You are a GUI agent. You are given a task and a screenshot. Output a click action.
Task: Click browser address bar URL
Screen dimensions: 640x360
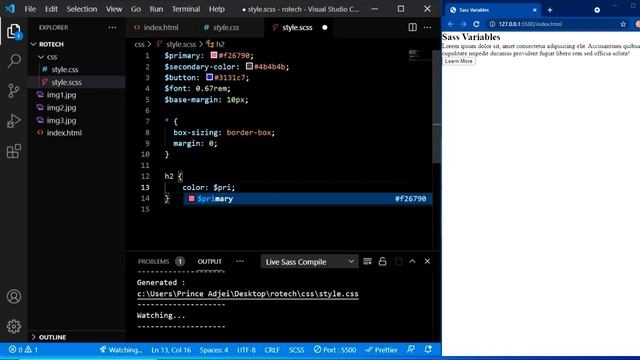pos(530,24)
